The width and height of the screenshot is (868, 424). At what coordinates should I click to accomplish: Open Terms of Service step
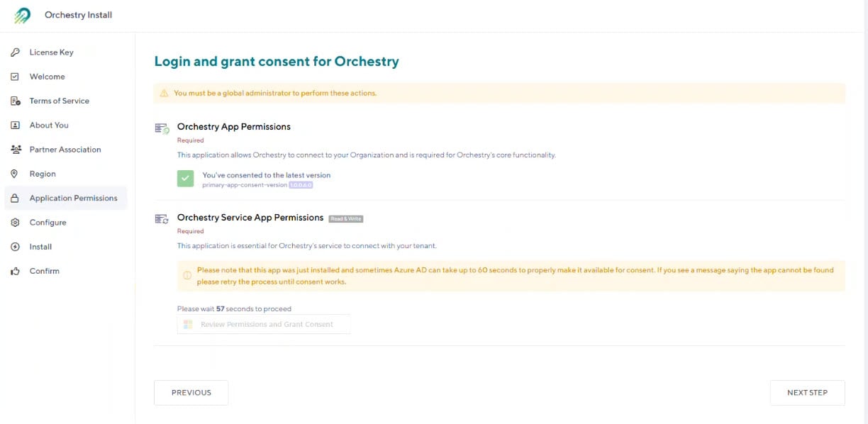click(66, 101)
